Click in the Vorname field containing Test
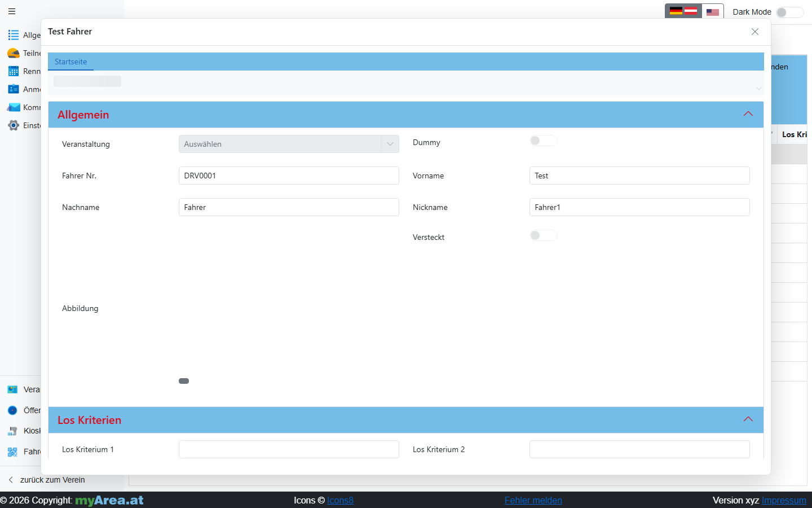The image size is (812, 508). [x=639, y=176]
